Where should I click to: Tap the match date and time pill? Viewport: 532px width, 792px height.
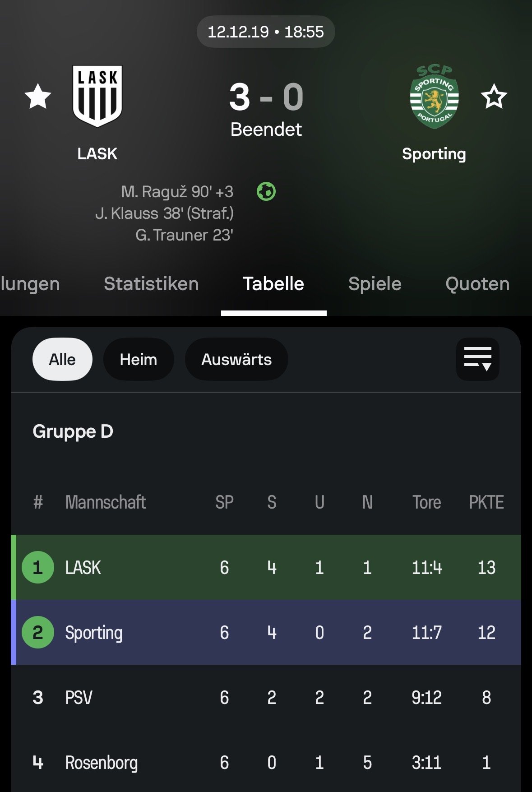[x=266, y=32]
